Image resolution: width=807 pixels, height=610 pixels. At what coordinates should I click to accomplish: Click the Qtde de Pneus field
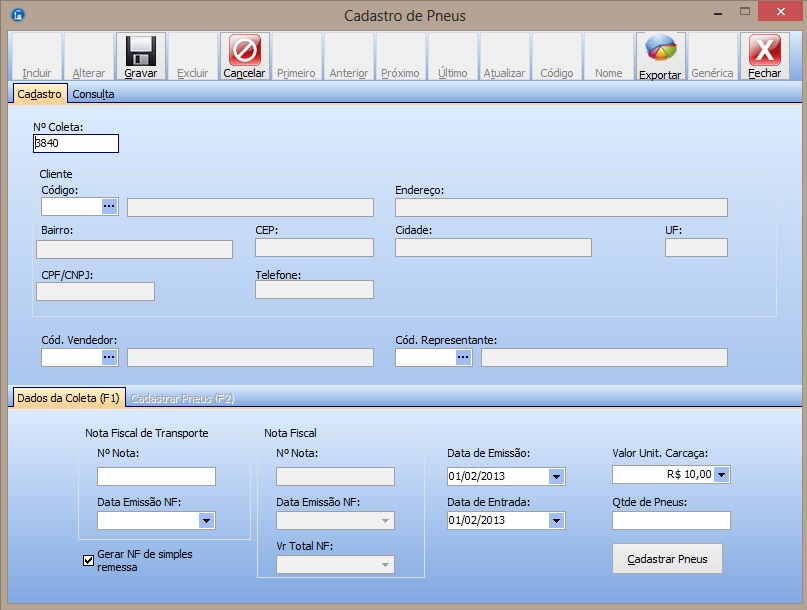point(671,520)
